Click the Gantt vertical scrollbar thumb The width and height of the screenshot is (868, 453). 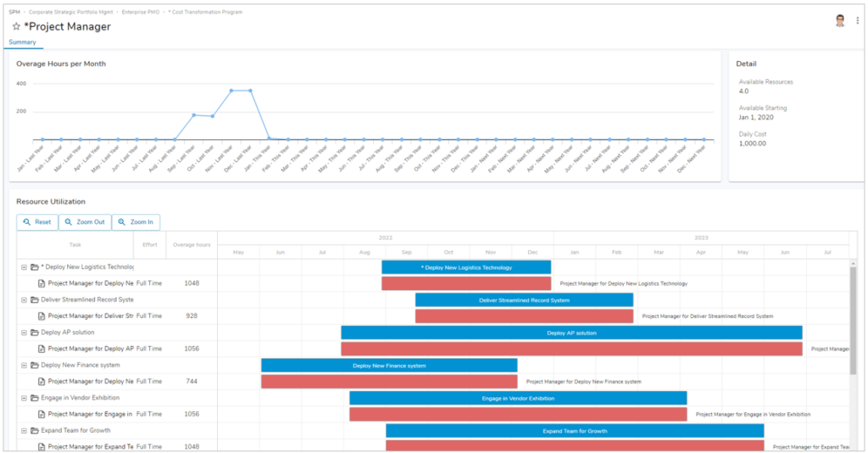[853, 322]
